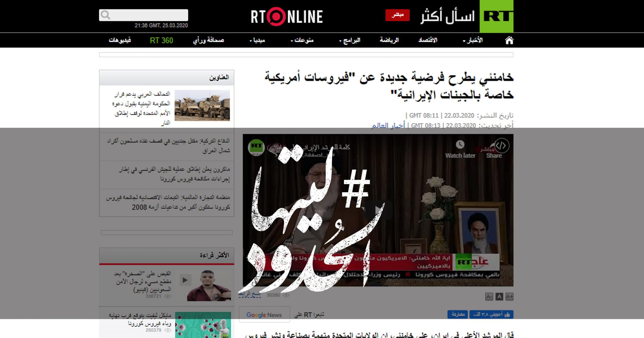Click the green RT logo in the header
The height and width of the screenshot is (338, 644).
tap(496, 16)
